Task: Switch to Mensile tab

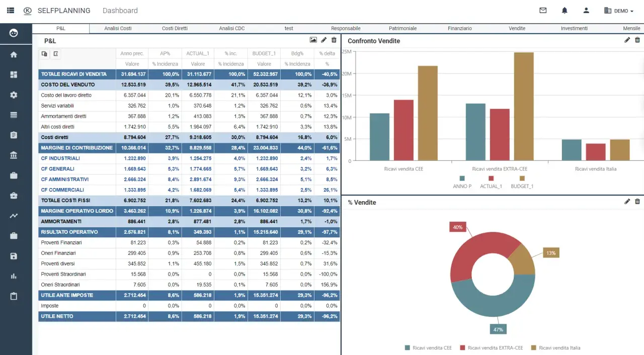Action: (x=631, y=29)
